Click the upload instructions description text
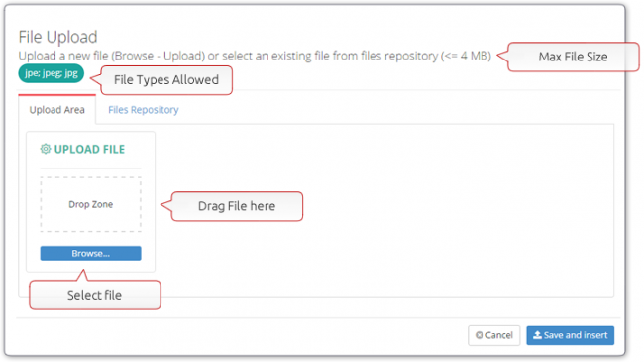The width and height of the screenshot is (644, 362). [x=255, y=56]
